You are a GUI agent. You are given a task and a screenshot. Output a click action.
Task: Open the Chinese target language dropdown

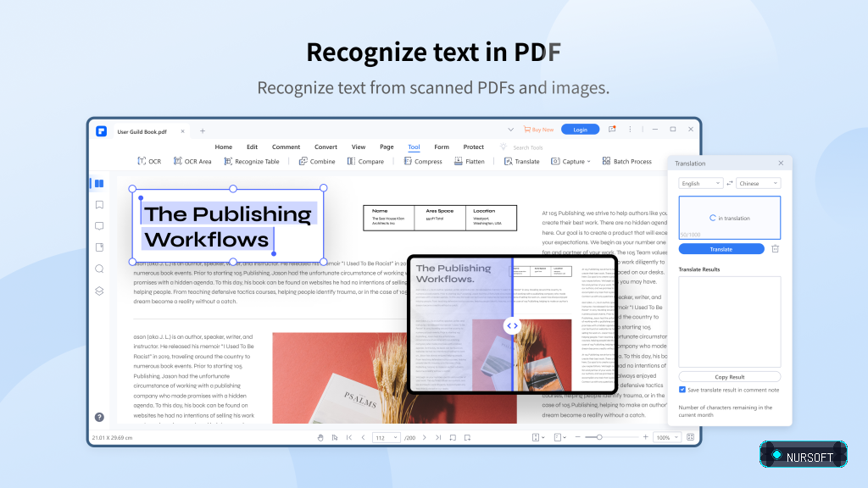(758, 183)
